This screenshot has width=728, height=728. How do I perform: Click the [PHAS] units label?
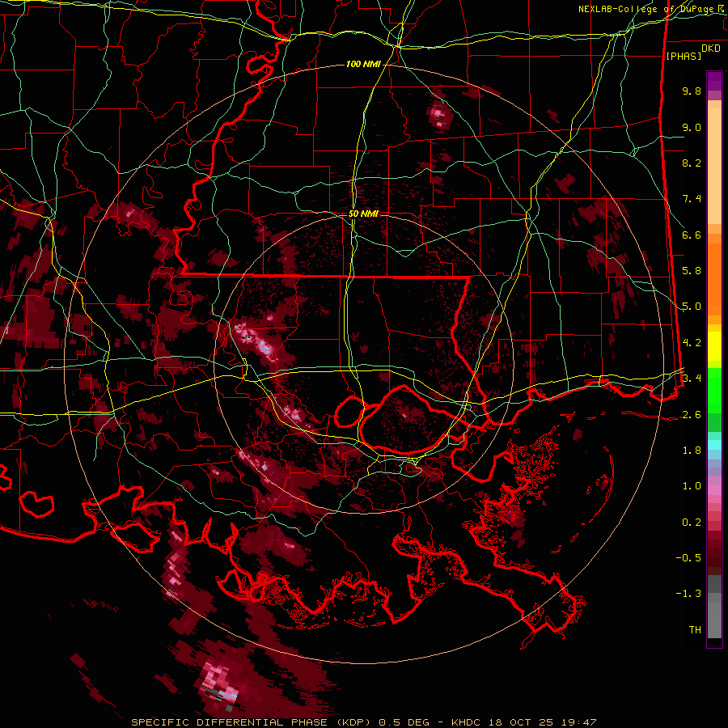pyautogui.click(x=684, y=56)
